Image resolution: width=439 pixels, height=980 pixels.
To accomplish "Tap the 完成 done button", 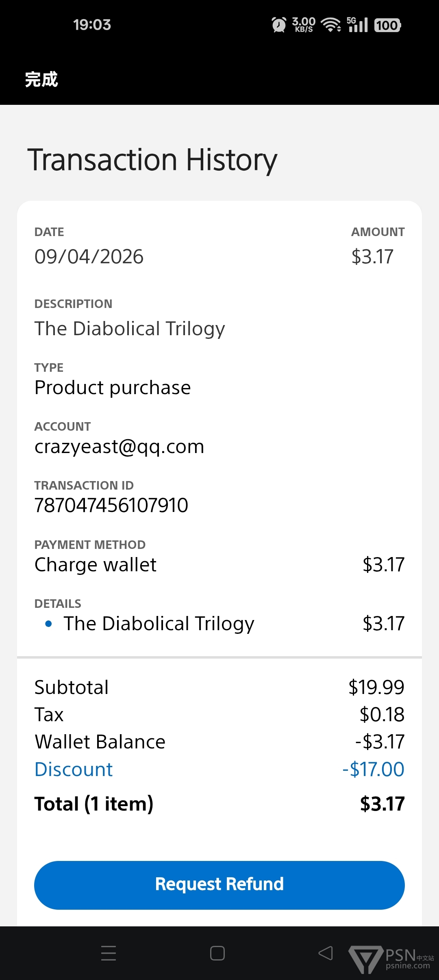I will pyautogui.click(x=41, y=79).
